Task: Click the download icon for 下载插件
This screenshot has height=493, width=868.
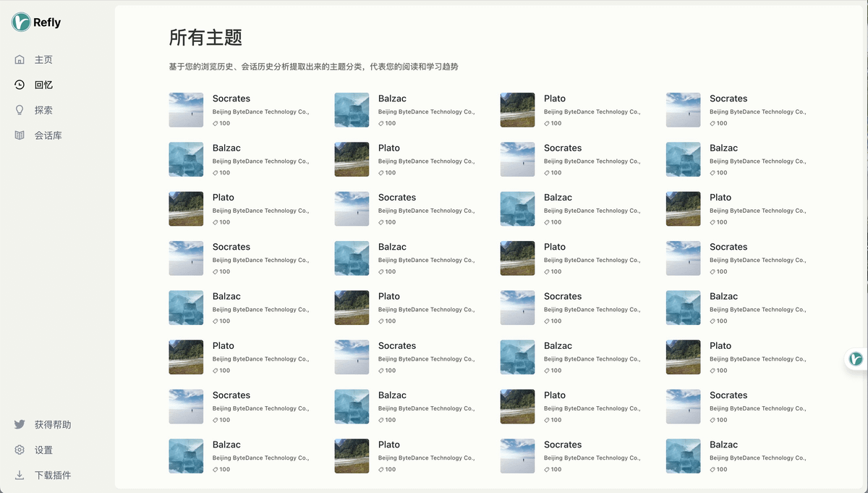Action: click(20, 475)
